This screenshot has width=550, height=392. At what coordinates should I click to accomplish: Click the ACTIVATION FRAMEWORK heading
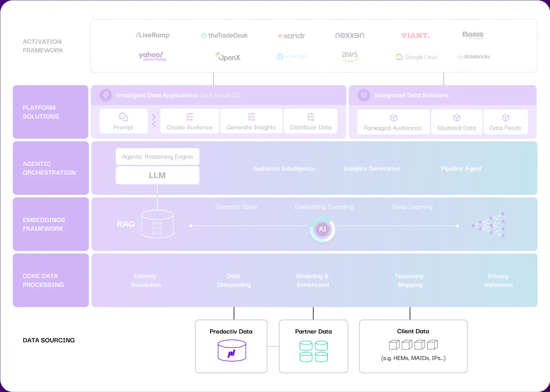(x=43, y=46)
